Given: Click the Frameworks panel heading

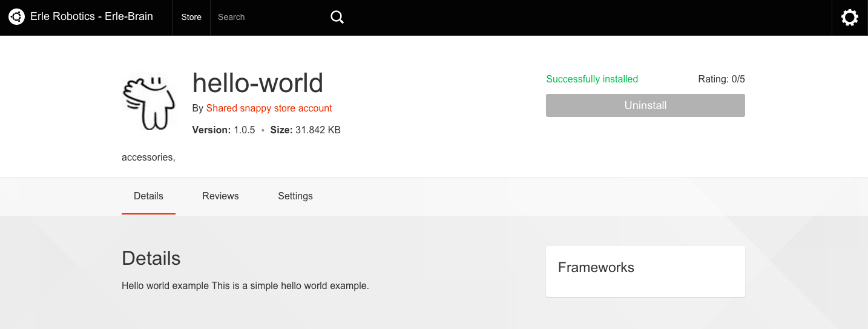Looking at the screenshot, I should pyautogui.click(x=596, y=268).
